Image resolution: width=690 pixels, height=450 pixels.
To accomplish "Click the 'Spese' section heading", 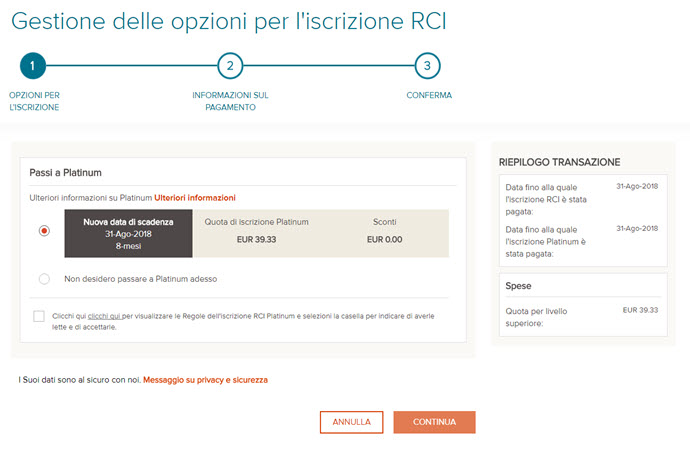I will (519, 286).
